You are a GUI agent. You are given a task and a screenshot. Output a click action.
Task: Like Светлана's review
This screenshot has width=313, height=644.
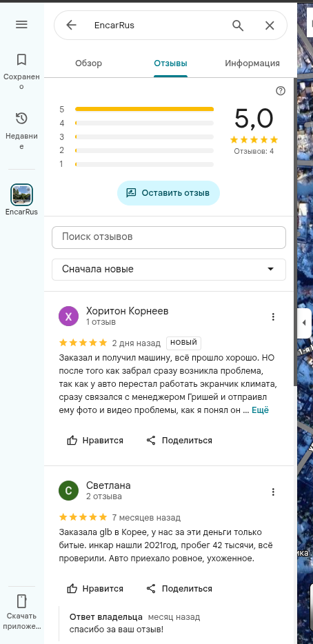[95, 589]
